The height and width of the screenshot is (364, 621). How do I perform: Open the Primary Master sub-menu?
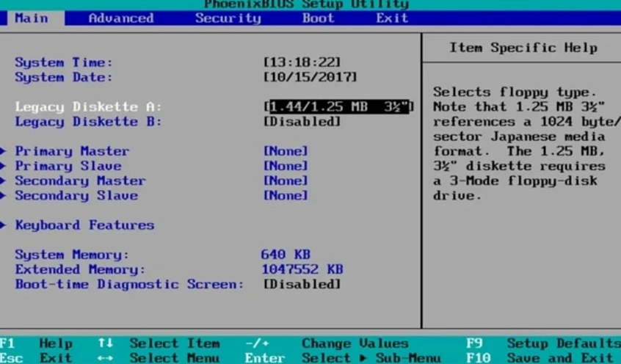point(72,151)
